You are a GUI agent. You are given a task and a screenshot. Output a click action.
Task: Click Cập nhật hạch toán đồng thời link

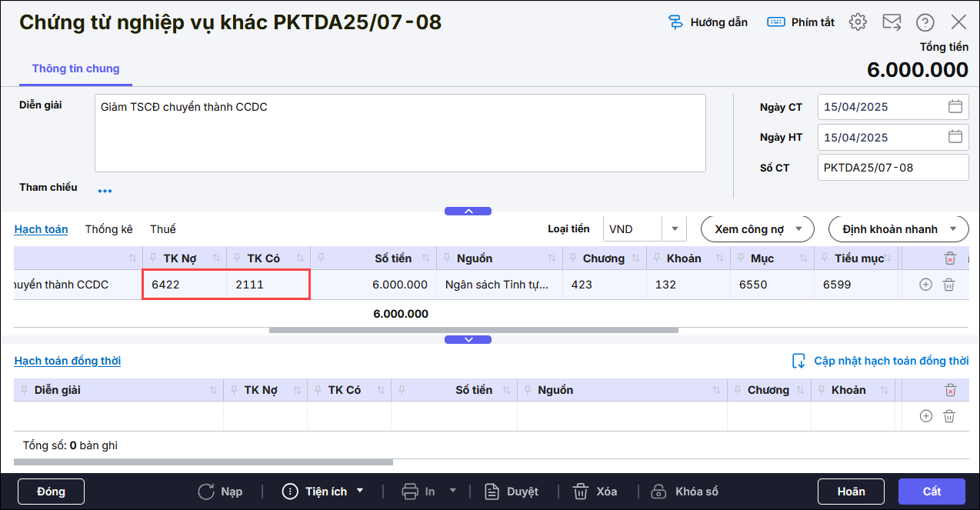tap(881, 361)
